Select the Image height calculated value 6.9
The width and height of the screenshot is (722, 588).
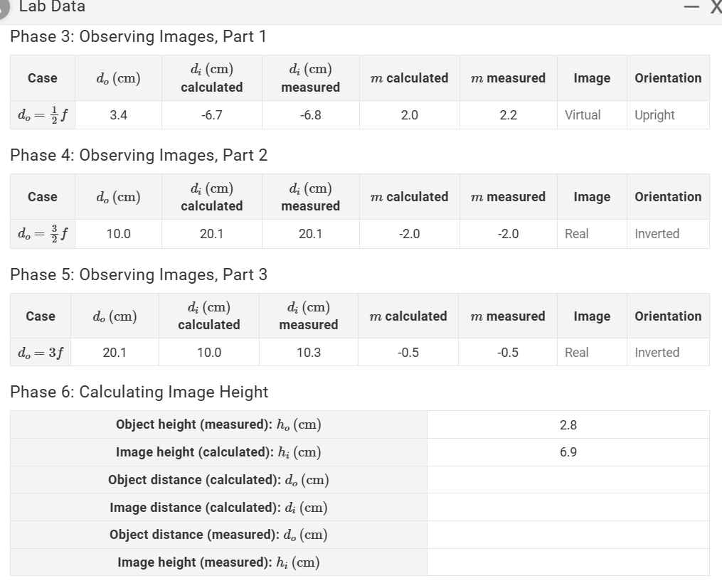pos(568,452)
